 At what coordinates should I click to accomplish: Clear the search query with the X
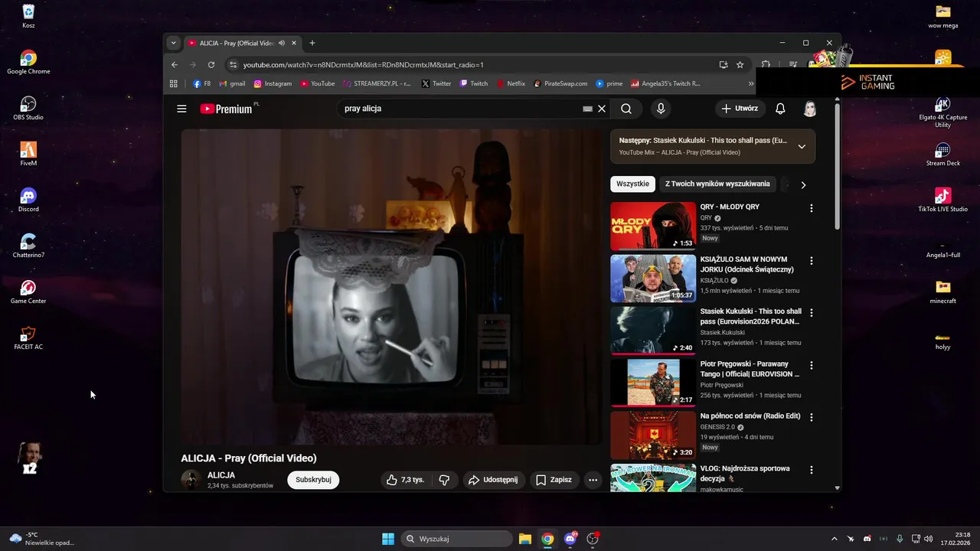[x=602, y=109]
